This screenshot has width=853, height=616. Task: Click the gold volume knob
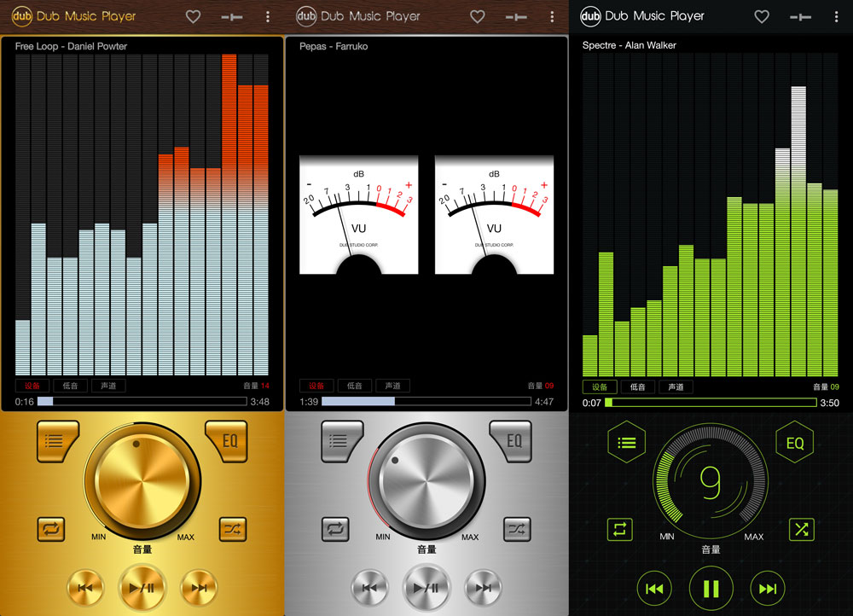(142, 481)
